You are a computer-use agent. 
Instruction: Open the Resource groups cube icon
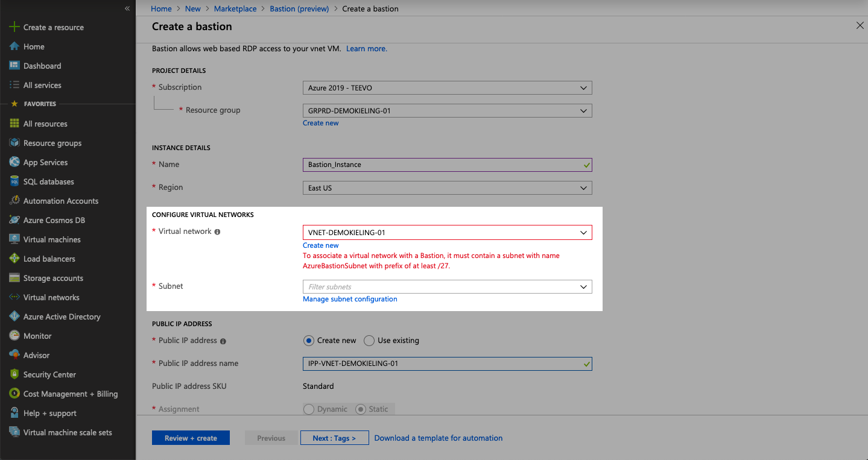pyautogui.click(x=14, y=143)
